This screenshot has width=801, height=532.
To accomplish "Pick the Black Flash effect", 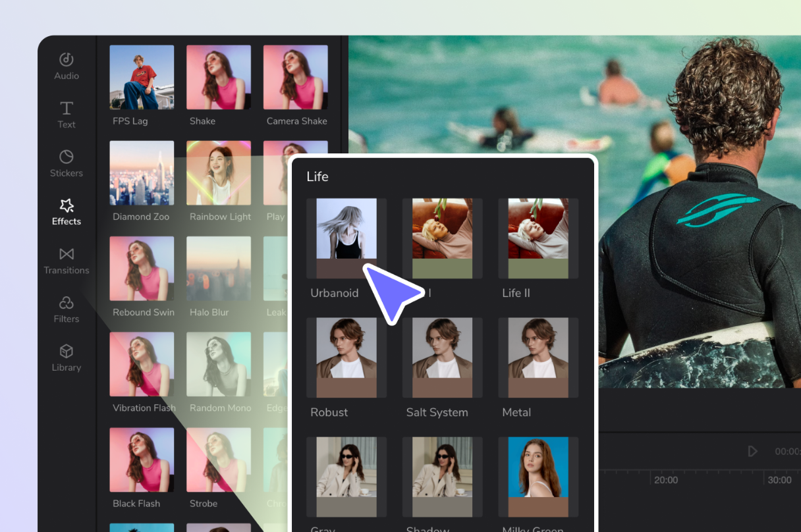I will pos(142,460).
